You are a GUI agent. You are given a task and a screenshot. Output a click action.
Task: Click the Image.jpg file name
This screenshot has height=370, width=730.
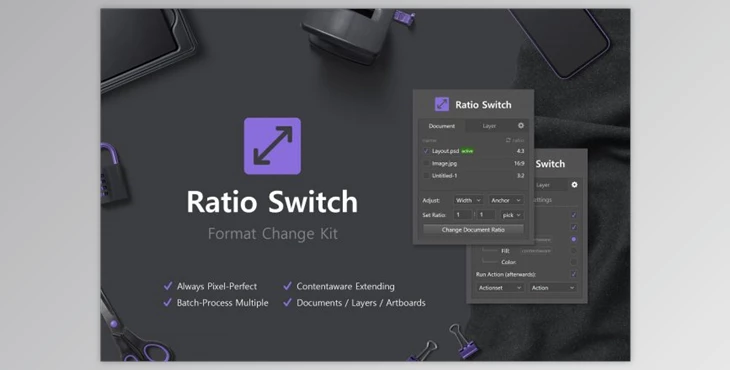tap(444, 163)
